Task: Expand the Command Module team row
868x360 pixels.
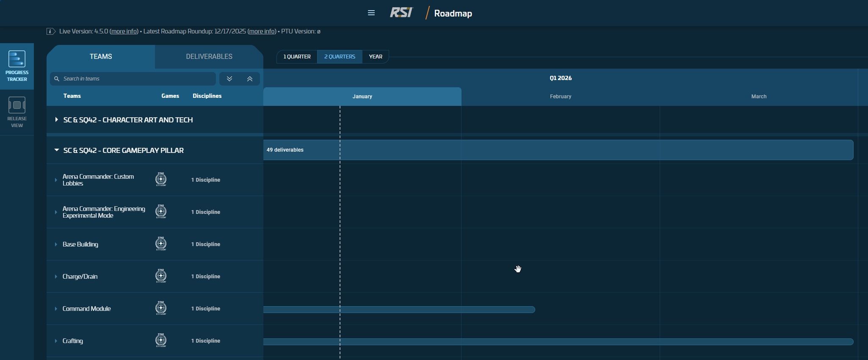Action: click(56, 309)
